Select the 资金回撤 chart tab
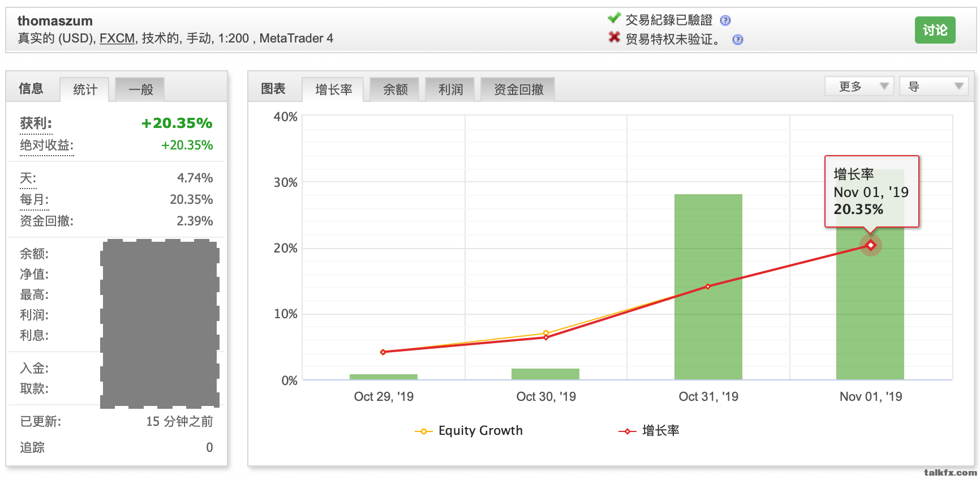This screenshot has width=980, height=479. pos(518,89)
